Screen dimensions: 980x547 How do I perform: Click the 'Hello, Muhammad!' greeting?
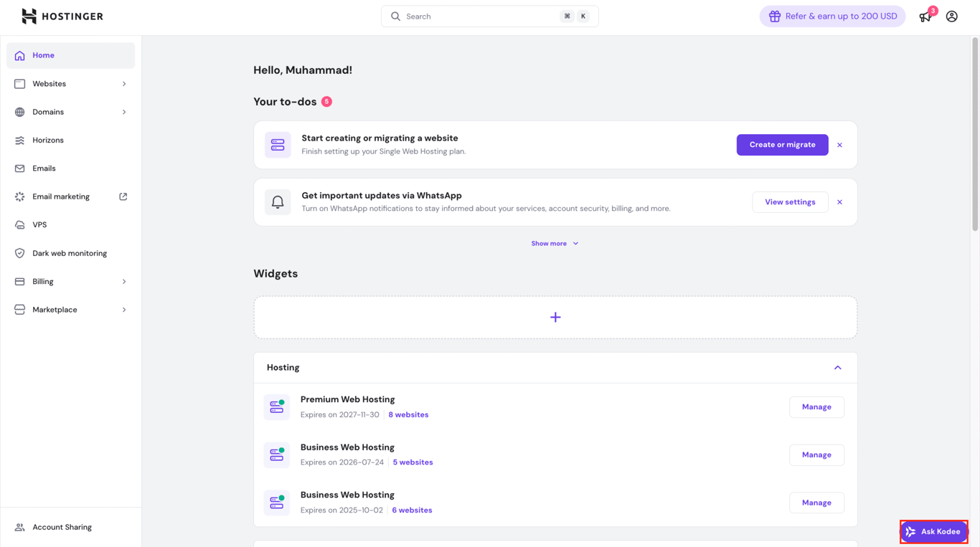(303, 70)
